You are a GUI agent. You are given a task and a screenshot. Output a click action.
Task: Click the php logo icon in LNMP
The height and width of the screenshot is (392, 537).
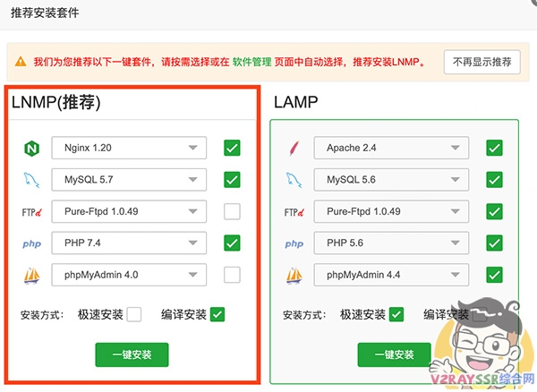pyautogui.click(x=31, y=243)
